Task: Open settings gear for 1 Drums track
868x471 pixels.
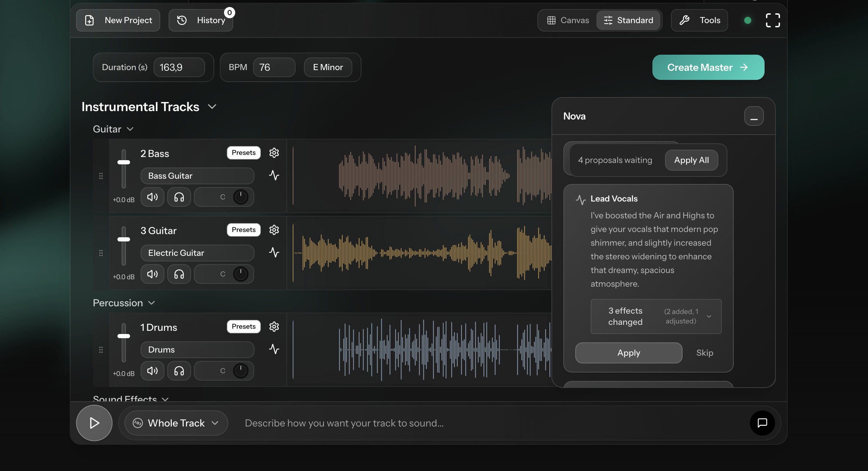Action: click(274, 327)
